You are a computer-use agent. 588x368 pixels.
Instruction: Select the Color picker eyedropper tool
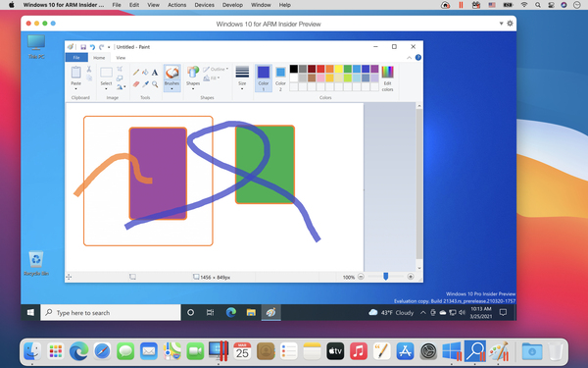coord(145,84)
